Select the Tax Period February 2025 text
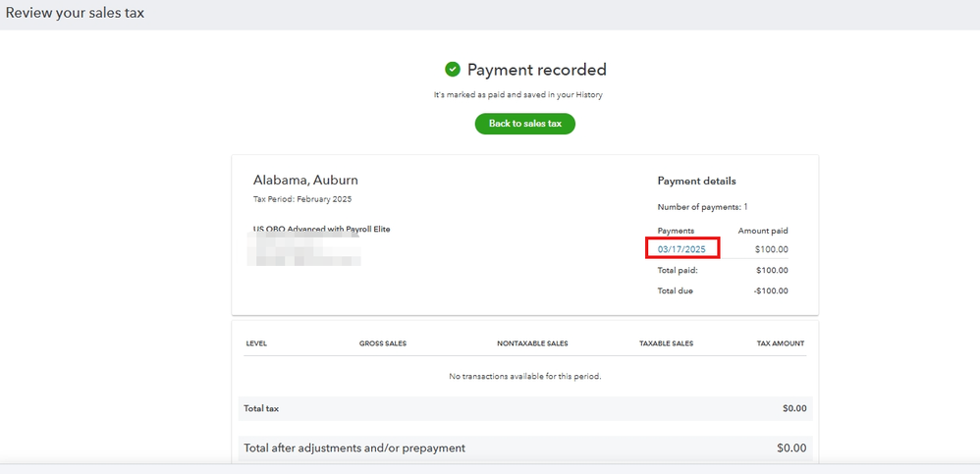Viewport: 980px width, 474px height. coord(301,199)
